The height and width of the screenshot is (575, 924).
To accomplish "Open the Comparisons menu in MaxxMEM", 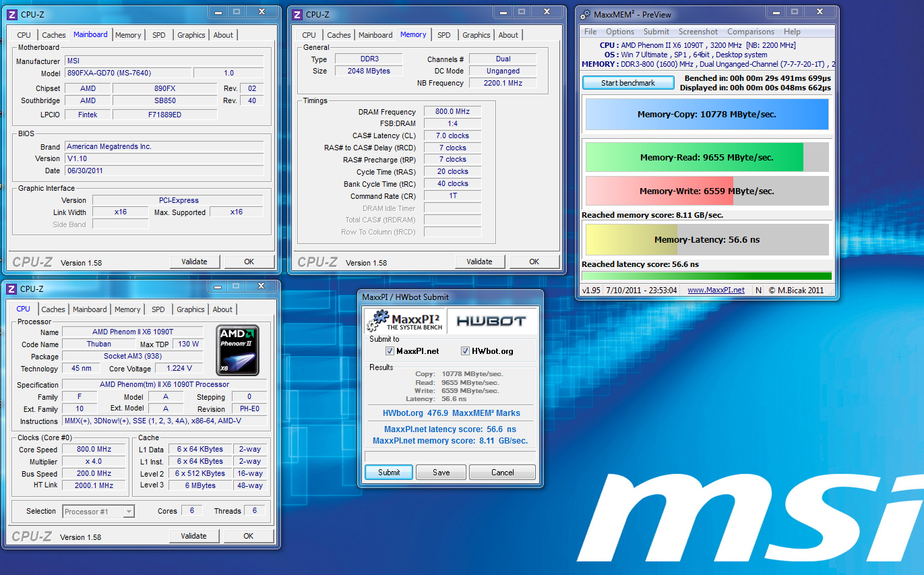I will point(751,32).
